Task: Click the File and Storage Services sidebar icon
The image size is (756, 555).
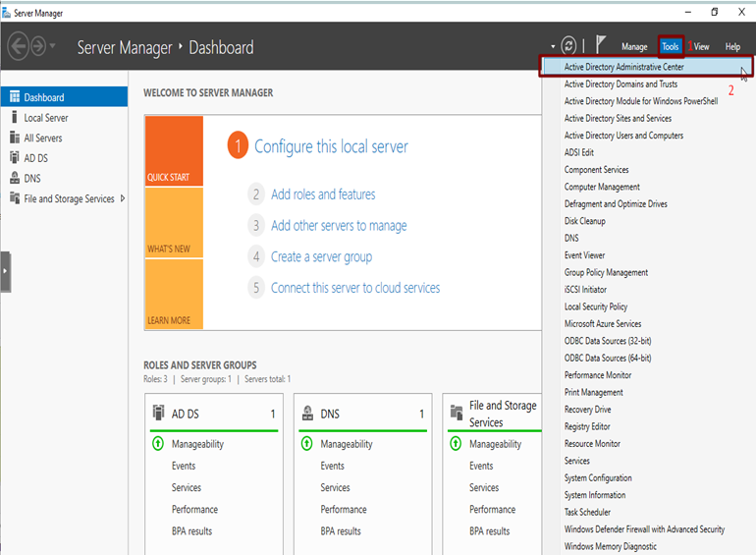Action: (15, 197)
